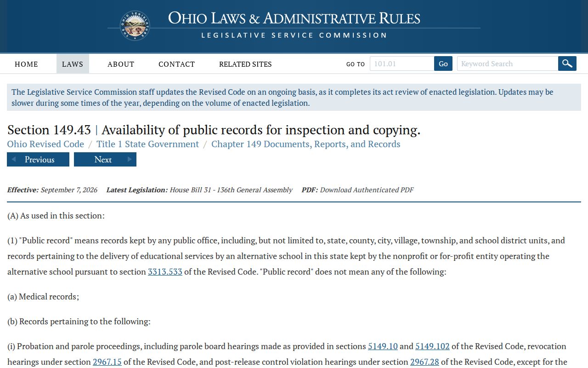This screenshot has width=588, height=368.
Task: Click the Ohio Legislature seal logo
Action: pos(135,26)
